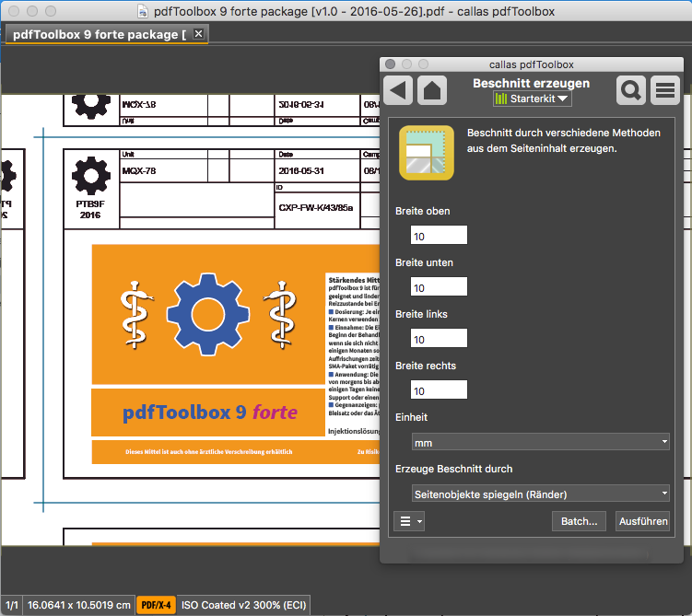Screen dimensions: 692x616
Task: Click the PDF/X-4 status badge
Action: [x=156, y=605]
